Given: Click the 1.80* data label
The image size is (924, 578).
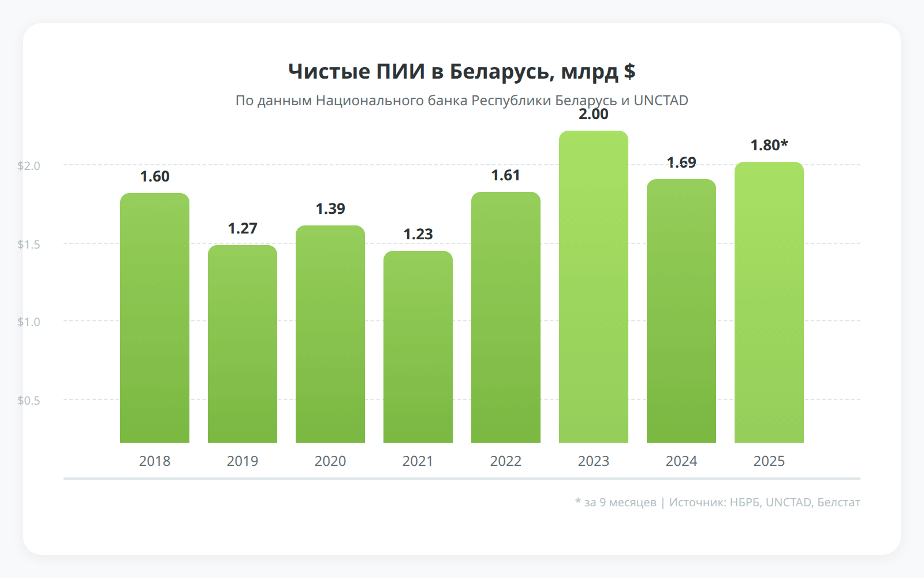Looking at the screenshot, I should (x=769, y=145).
